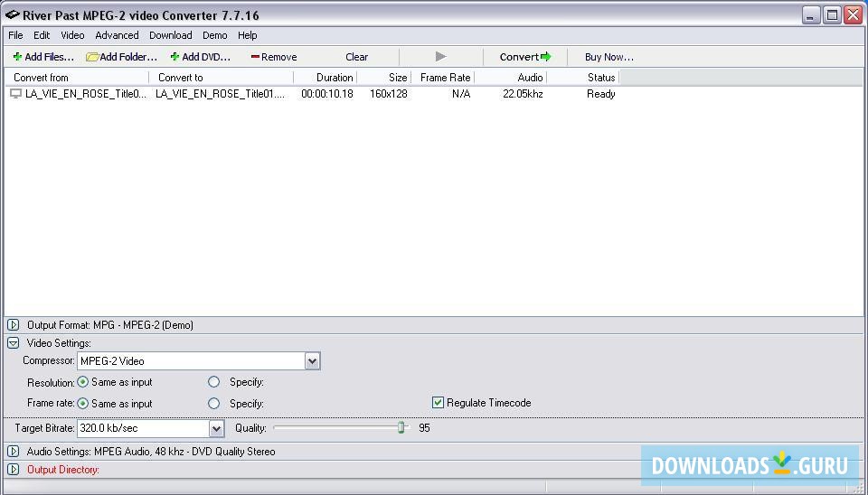Minimize the River Past converter window
This screenshot has width=868, height=495.
(x=811, y=15)
